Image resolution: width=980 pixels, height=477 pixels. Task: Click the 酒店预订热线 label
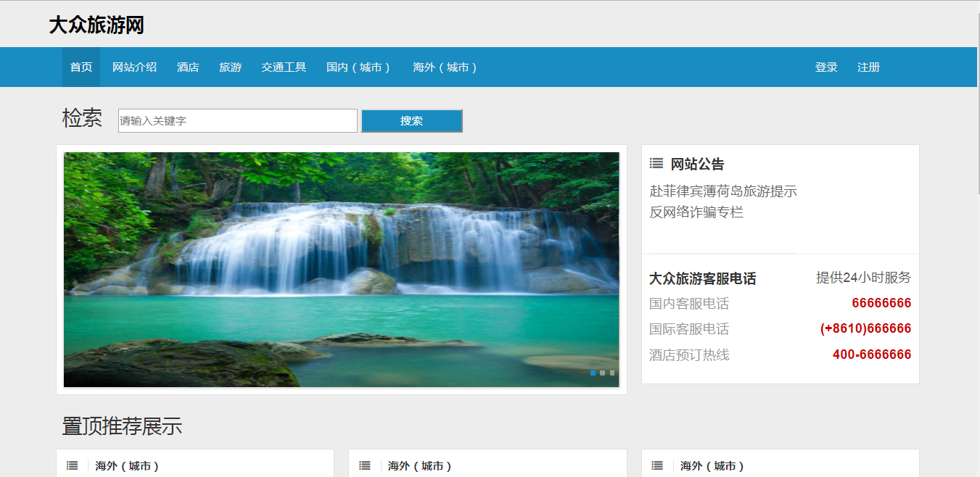(x=689, y=355)
